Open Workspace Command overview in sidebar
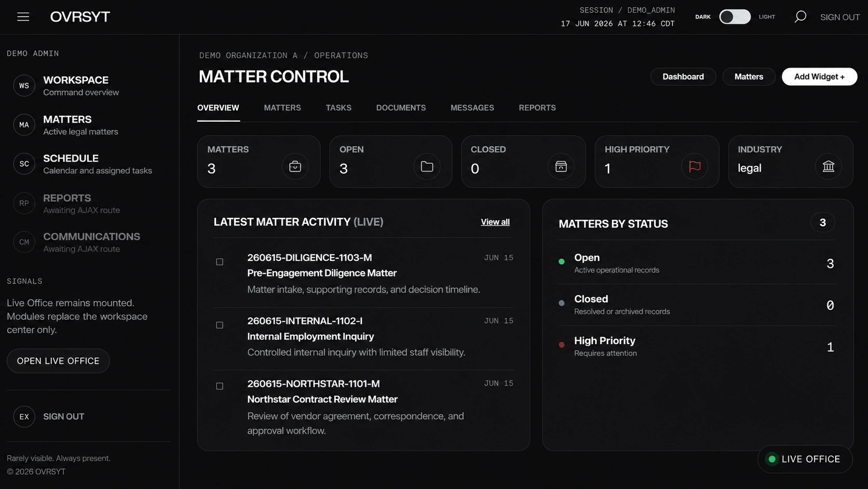The width and height of the screenshot is (868, 489). coord(81,86)
